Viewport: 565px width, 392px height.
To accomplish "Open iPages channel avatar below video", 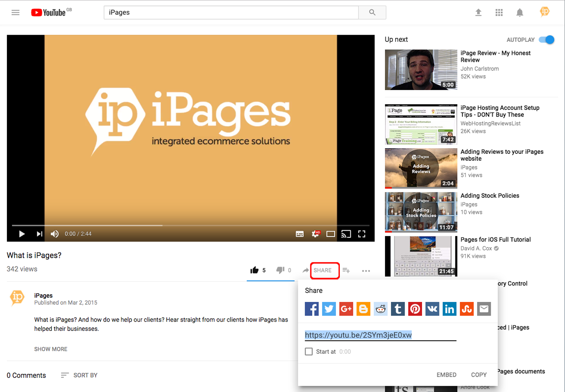I will point(17,298).
